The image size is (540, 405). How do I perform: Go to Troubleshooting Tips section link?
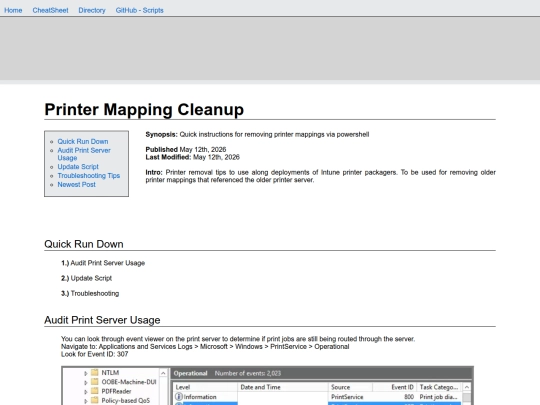89,176
